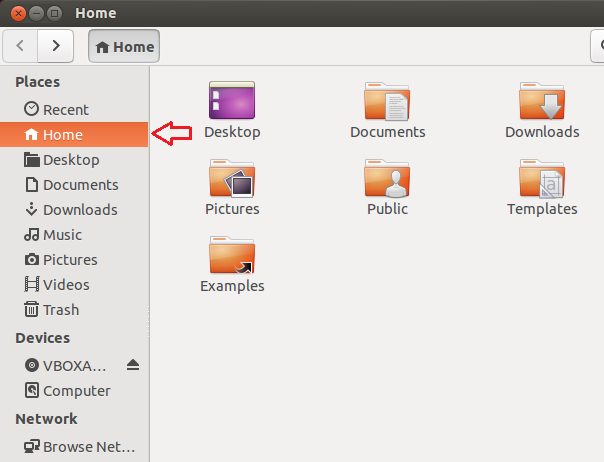Open Computer under Devices
The width and height of the screenshot is (604, 462).
tap(74, 391)
